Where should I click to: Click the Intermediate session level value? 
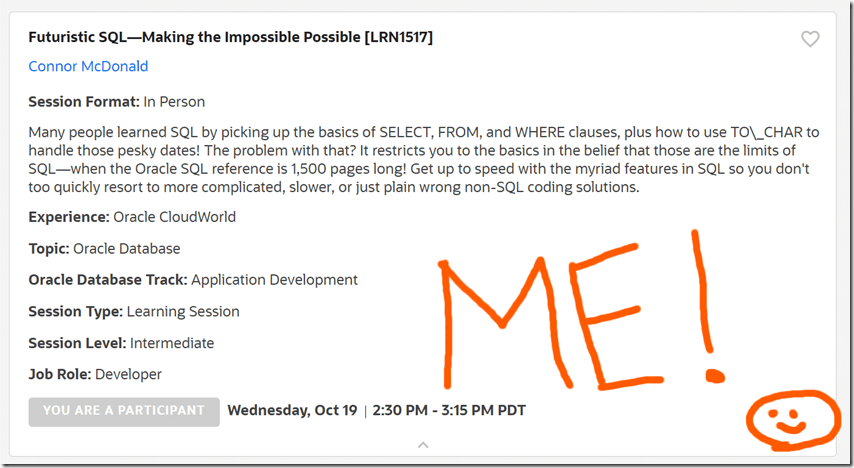tap(172, 343)
